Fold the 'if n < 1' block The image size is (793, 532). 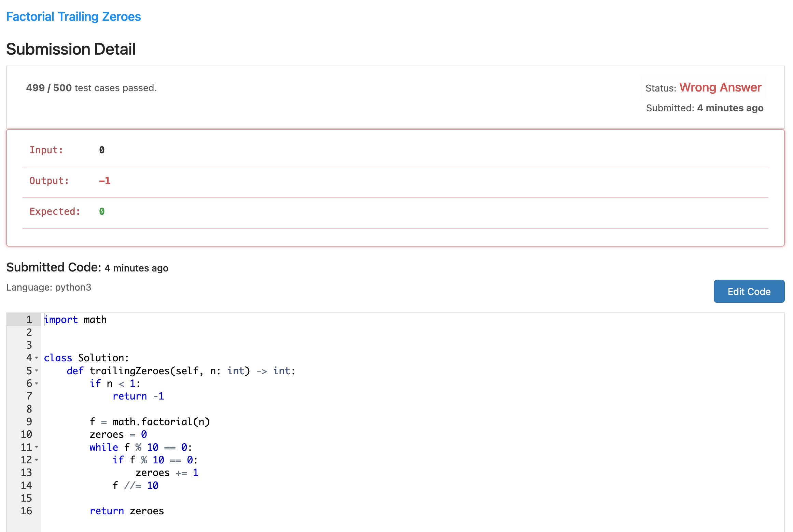click(x=37, y=383)
